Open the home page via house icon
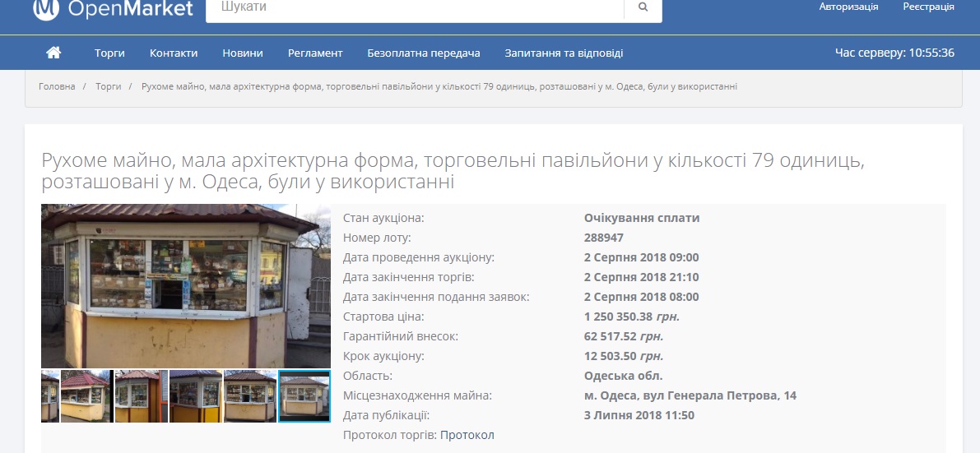 [53, 53]
